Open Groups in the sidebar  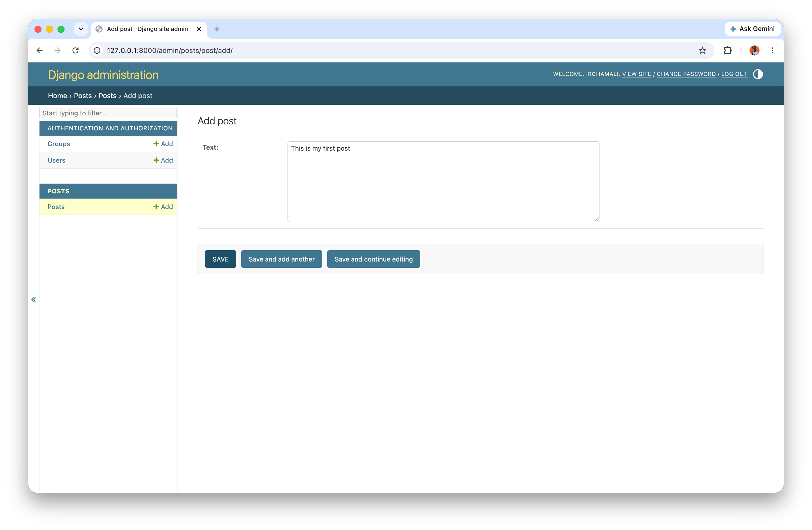tap(59, 144)
